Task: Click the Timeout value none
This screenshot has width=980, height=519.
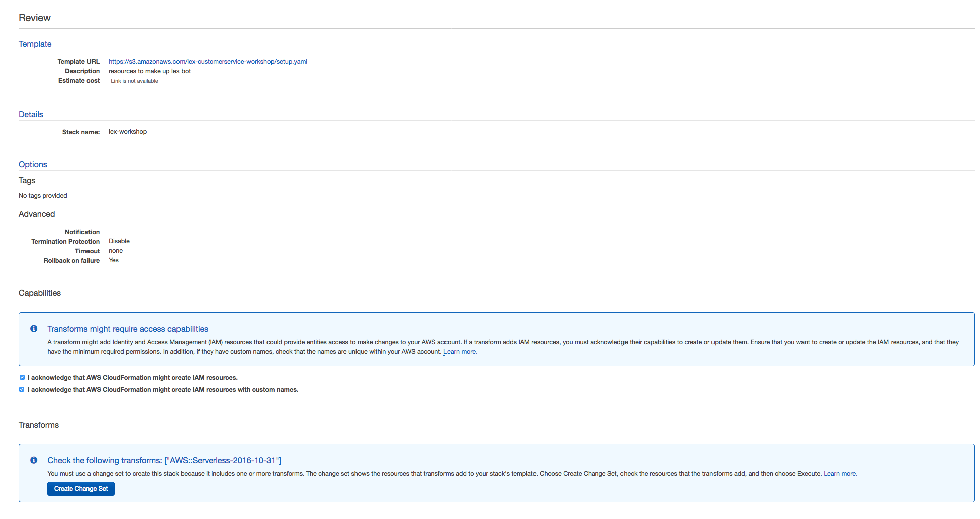Action: [x=116, y=251]
